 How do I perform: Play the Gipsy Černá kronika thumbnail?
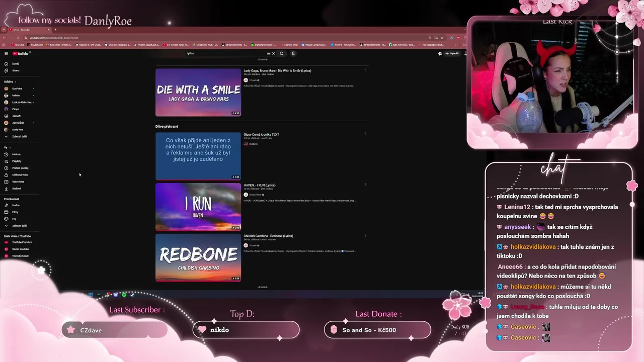[x=198, y=156]
